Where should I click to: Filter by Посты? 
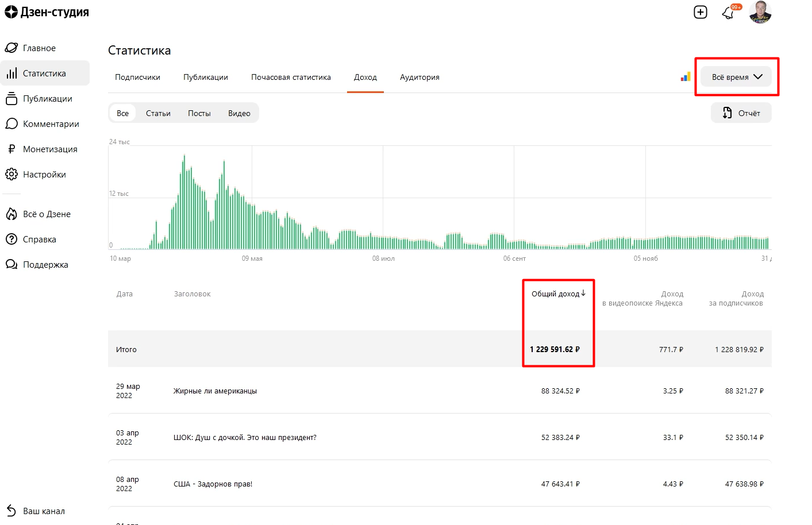[199, 113]
